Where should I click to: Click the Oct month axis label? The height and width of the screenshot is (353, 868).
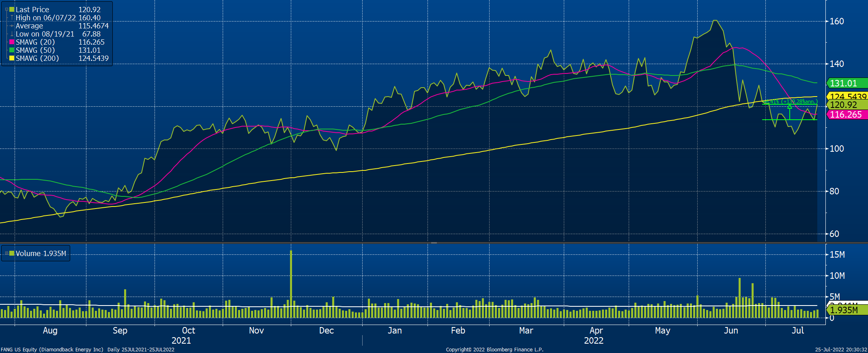(189, 331)
